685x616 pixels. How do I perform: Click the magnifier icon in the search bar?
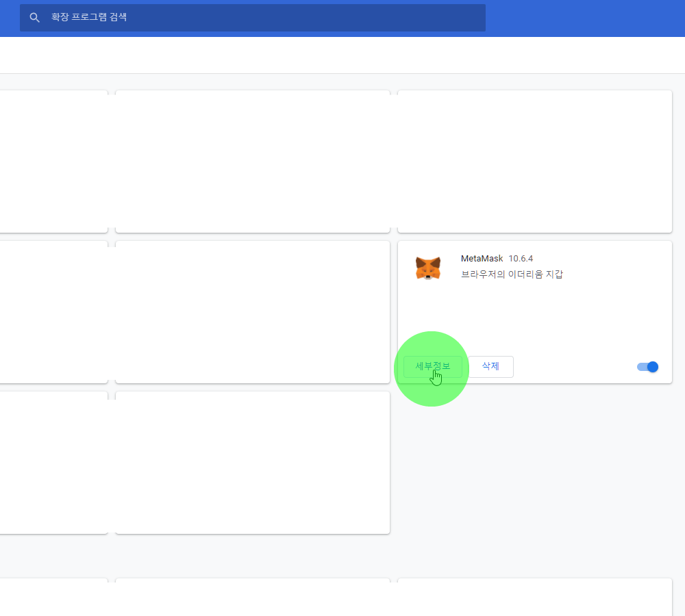[34, 17]
